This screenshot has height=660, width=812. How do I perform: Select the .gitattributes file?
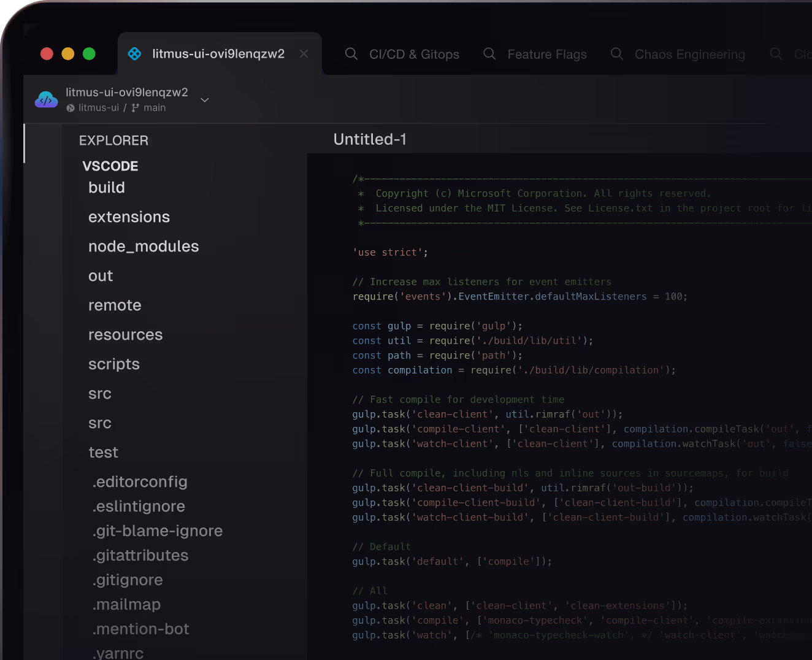pyautogui.click(x=140, y=556)
